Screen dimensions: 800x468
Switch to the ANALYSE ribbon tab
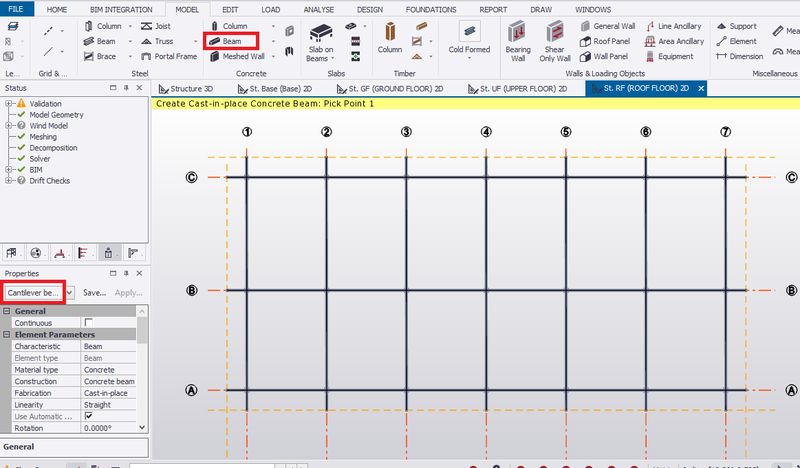click(318, 10)
